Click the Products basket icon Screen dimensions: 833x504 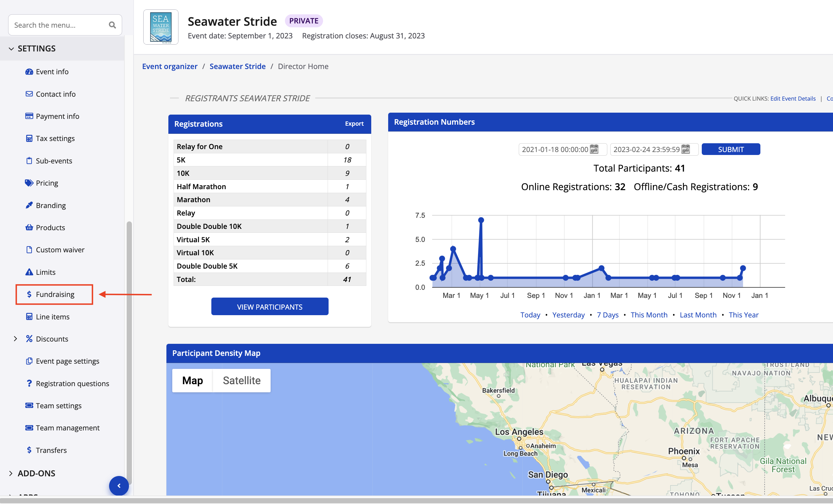click(29, 228)
